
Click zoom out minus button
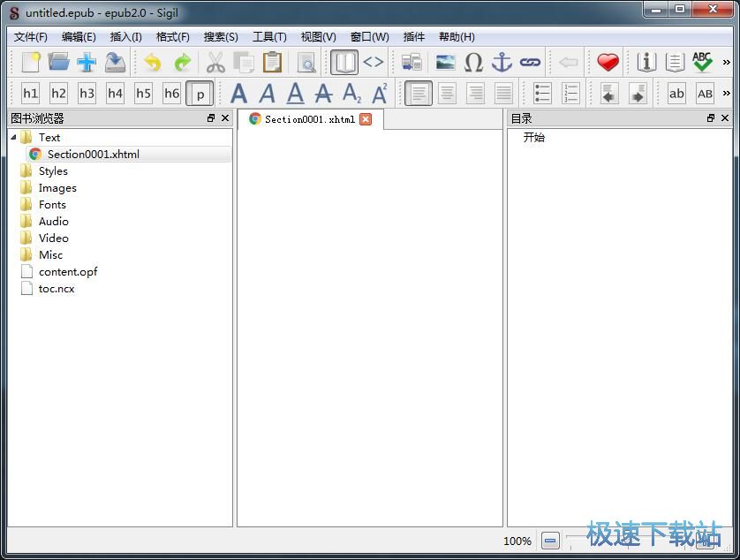click(550, 541)
